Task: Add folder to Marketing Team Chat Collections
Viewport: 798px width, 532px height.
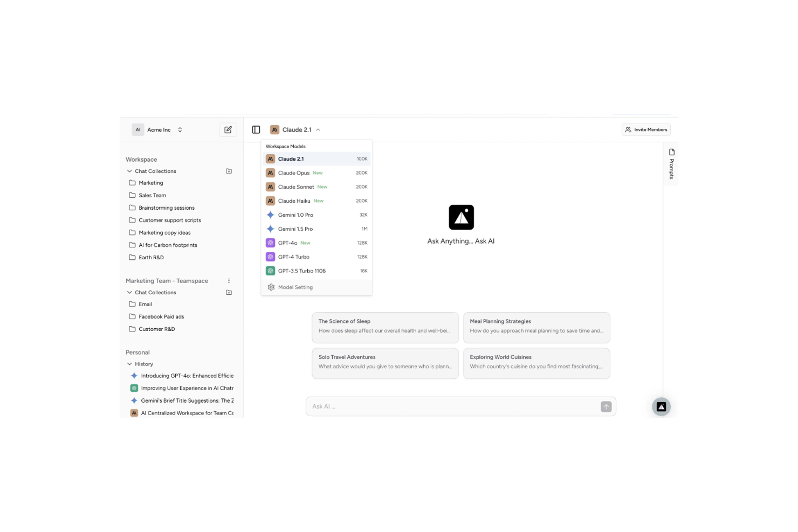Action: point(229,292)
